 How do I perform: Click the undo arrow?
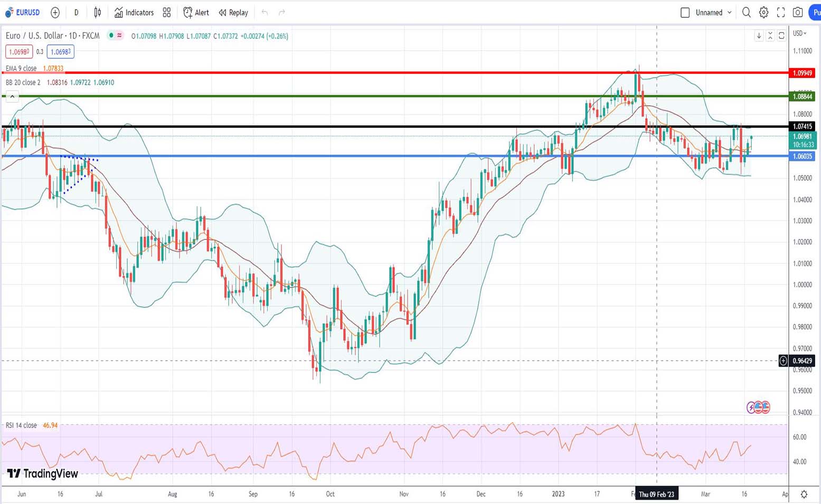tap(265, 12)
